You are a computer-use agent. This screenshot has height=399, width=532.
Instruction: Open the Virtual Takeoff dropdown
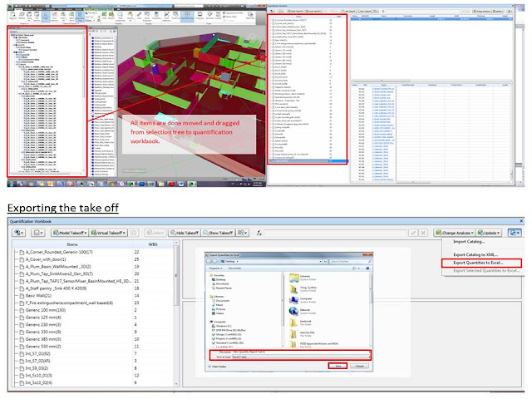109,233
